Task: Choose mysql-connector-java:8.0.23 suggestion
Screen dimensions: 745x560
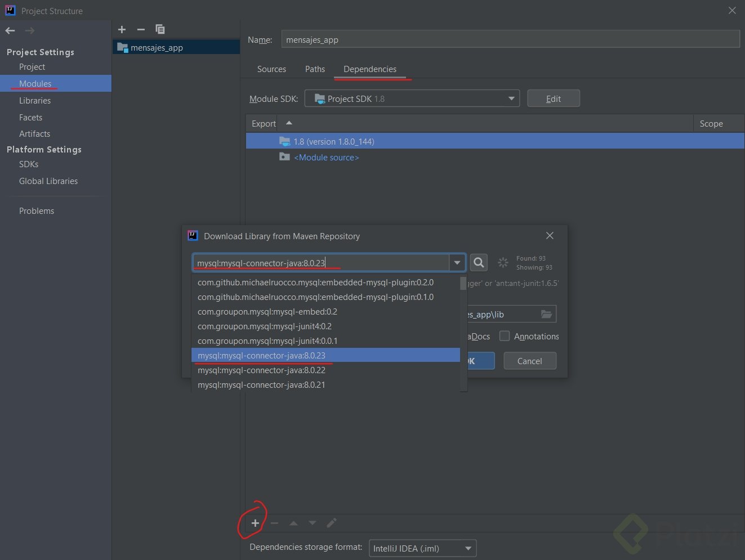Action: click(x=325, y=355)
